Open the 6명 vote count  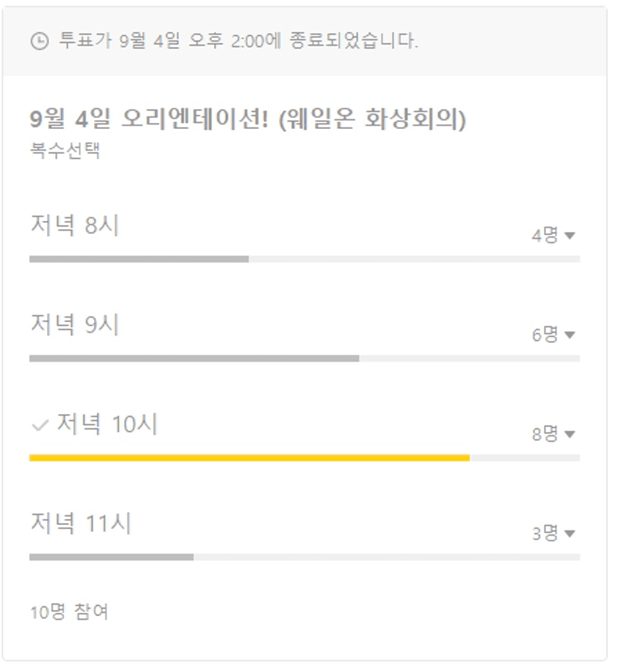(x=545, y=334)
